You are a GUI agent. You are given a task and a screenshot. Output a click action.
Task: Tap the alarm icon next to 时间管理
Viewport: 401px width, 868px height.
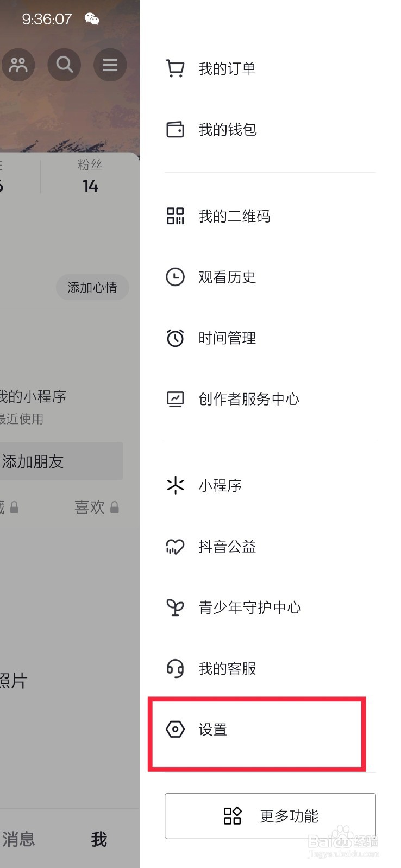[175, 338]
